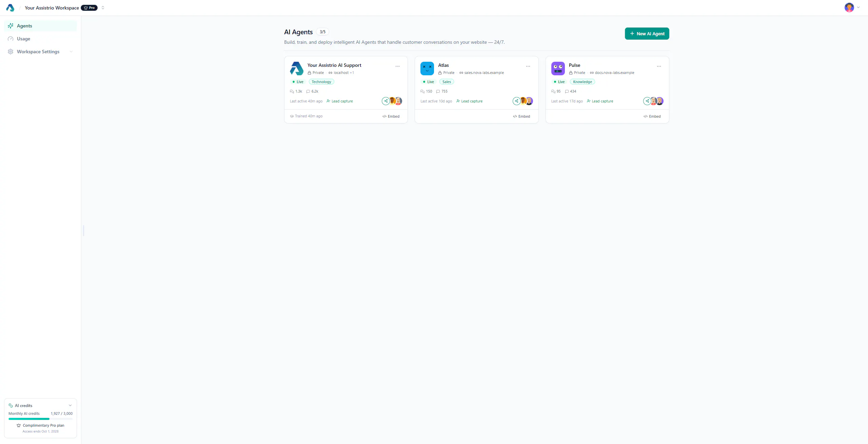The image size is (868, 444).
Task: Open more options for Your Assistrio AI Support
Action: pyautogui.click(x=397, y=66)
